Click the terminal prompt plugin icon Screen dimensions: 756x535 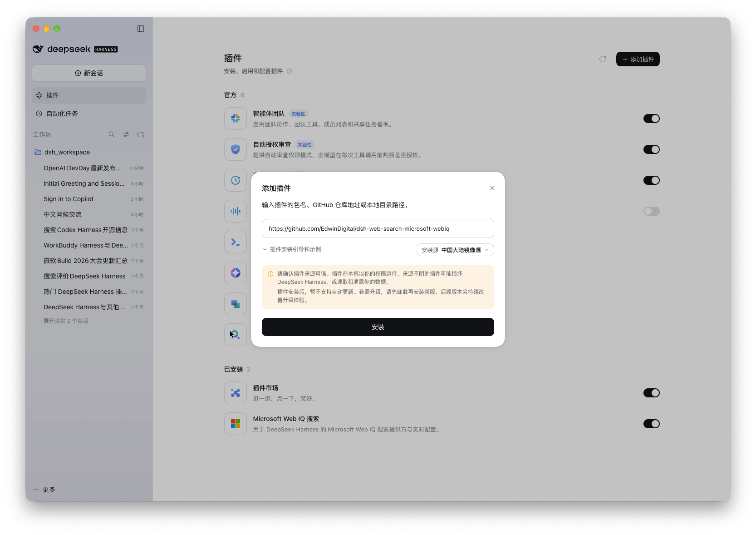236,242
